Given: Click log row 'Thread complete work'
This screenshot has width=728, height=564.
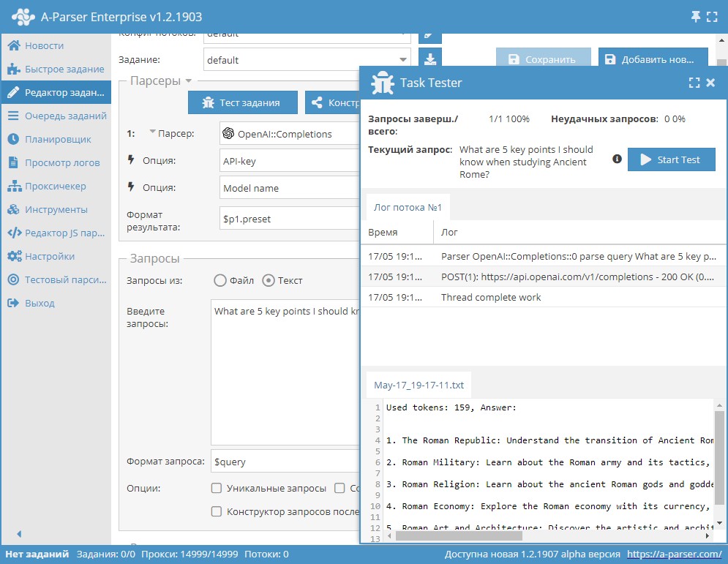Looking at the screenshot, I should pos(544,297).
